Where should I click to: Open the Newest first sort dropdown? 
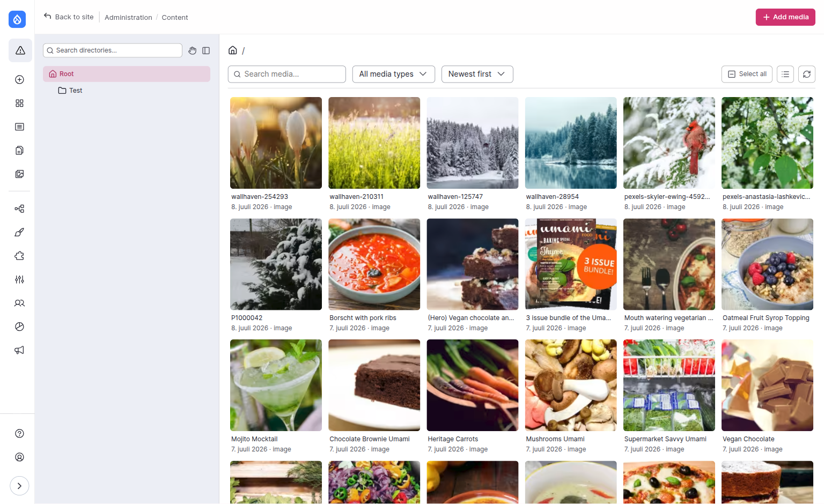click(477, 74)
